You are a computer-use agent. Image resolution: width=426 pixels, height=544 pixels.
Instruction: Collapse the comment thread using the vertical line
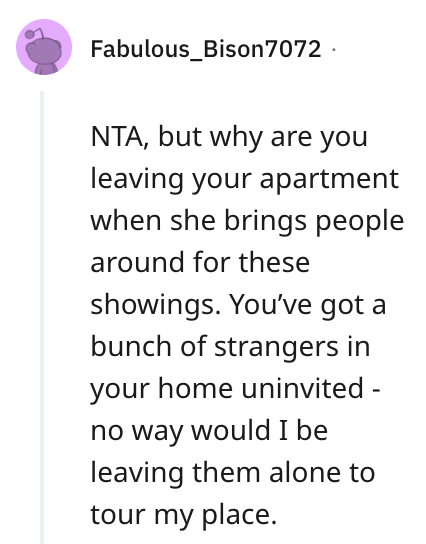[42, 317]
